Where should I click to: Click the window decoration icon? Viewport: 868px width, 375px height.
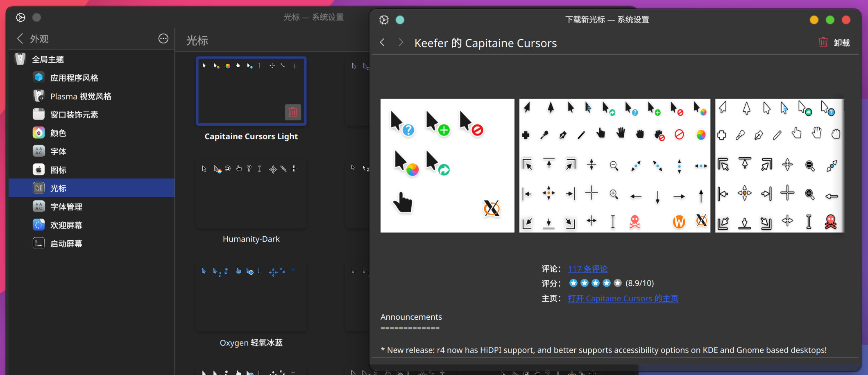pyautogui.click(x=39, y=114)
